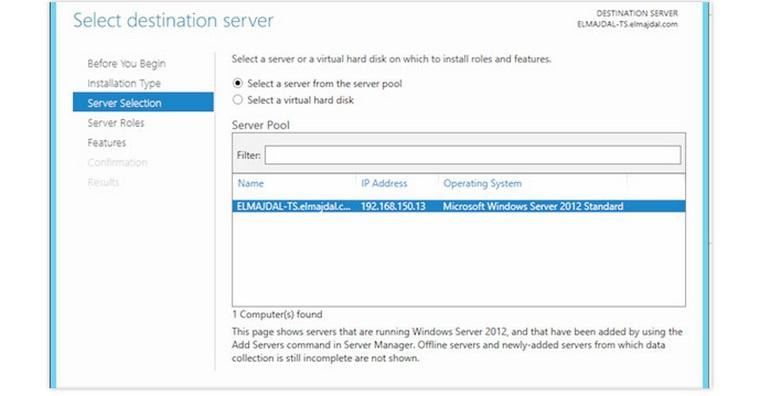This screenshot has height=396, width=771.
Task: Click the greyed Confirmation step
Action: [118, 162]
